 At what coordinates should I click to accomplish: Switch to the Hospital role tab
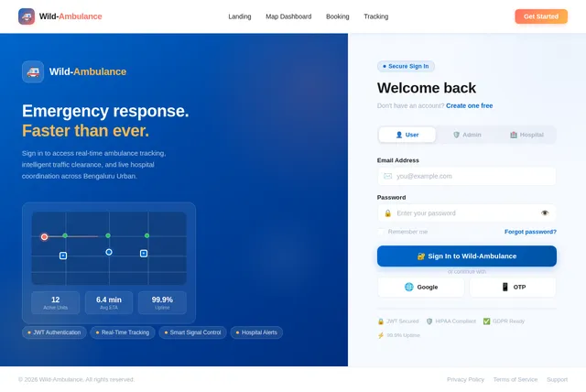point(526,135)
